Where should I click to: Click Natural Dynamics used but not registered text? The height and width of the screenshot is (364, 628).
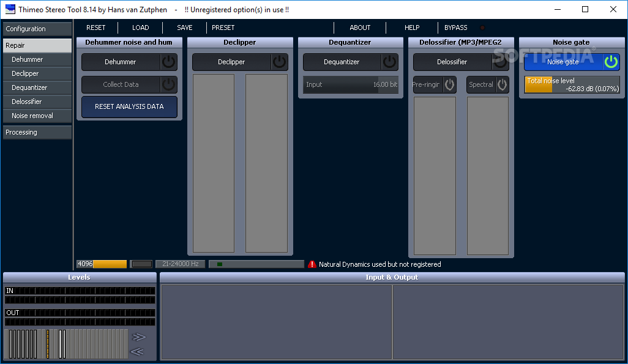pos(379,264)
